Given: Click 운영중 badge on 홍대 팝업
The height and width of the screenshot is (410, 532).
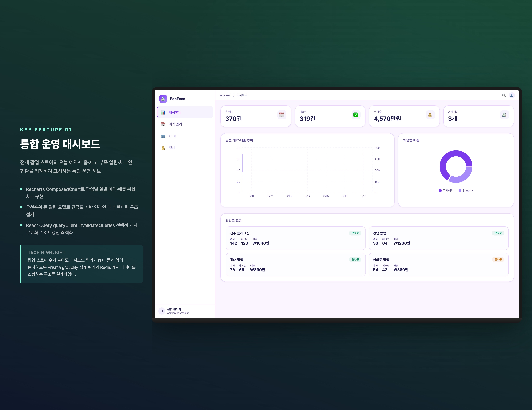Looking at the screenshot, I should coord(355,260).
